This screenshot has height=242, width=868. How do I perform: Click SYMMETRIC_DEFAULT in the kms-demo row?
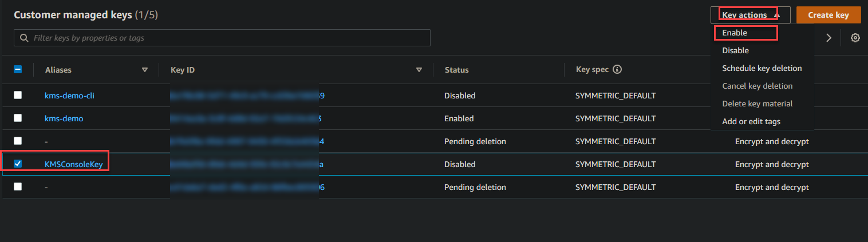pyautogui.click(x=616, y=118)
